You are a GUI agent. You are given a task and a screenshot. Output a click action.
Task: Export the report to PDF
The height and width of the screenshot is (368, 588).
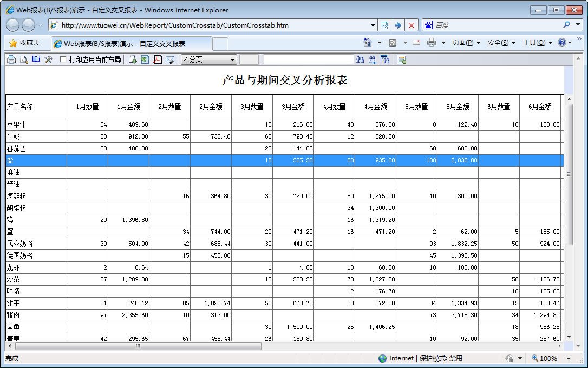[158, 60]
